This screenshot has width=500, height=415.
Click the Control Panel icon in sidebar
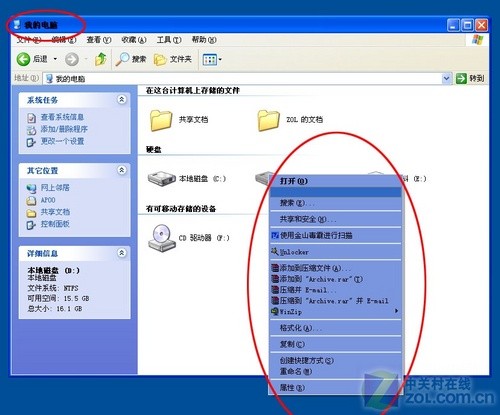(x=31, y=225)
